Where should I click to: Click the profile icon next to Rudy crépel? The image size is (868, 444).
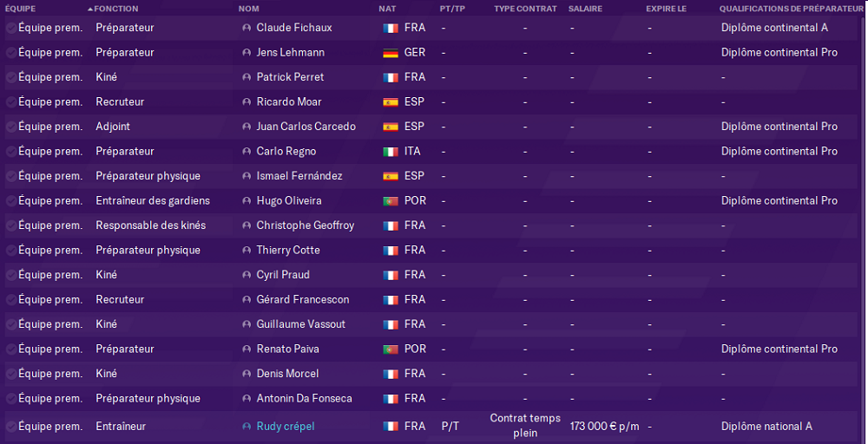pos(247,427)
